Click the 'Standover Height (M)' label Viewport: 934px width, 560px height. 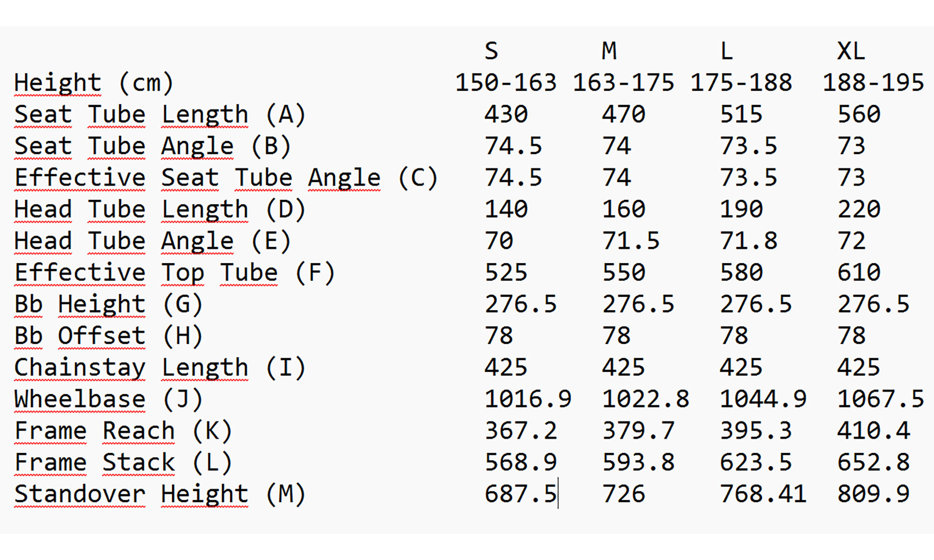(160, 494)
